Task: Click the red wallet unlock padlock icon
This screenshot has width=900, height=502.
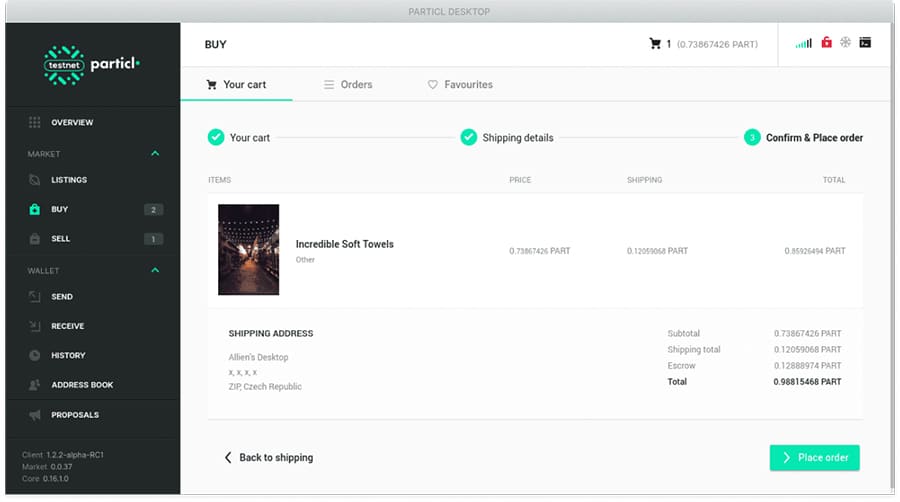Action: pyautogui.click(x=826, y=44)
